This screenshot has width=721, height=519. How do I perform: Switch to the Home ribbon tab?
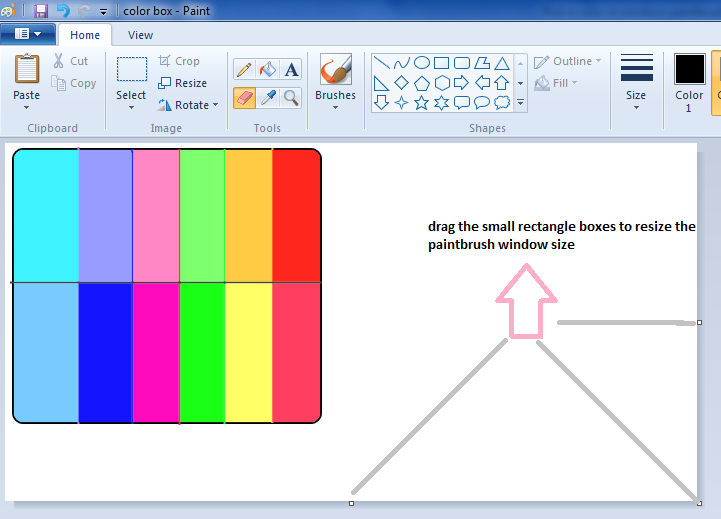(x=85, y=35)
